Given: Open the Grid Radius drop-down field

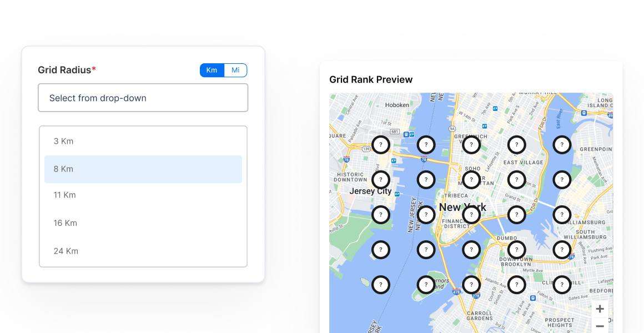Looking at the screenshot, I should tap(143, 98).
